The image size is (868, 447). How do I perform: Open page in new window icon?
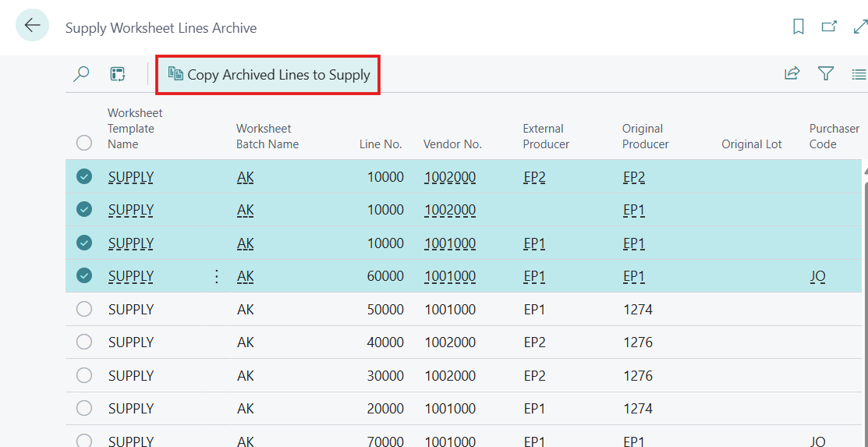tap(829, 27)
